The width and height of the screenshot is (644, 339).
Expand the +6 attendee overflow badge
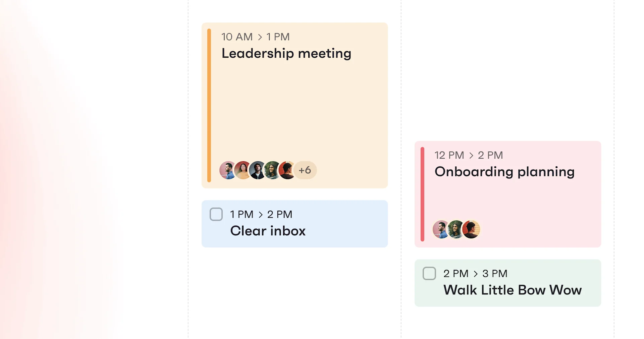pyautogui.click(x=305, y=170)
